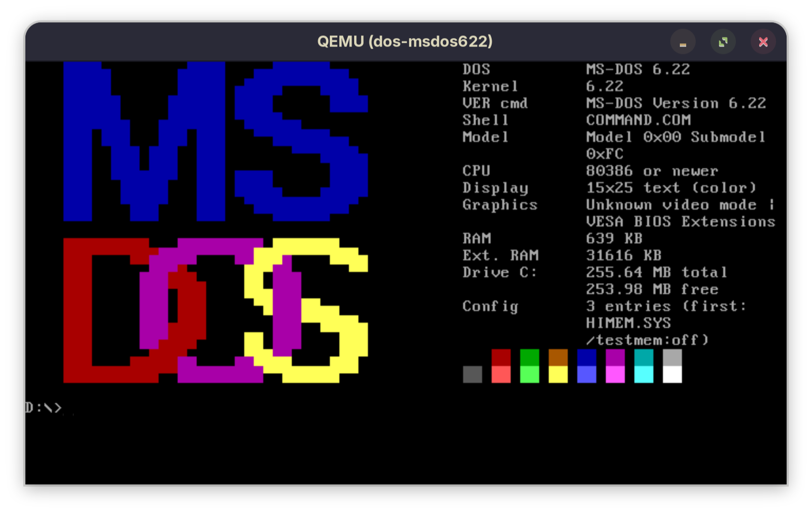Viewport: 812px width, 513px height.
Task: Click the "/testmem:off)" text
Action: [648, 340]
